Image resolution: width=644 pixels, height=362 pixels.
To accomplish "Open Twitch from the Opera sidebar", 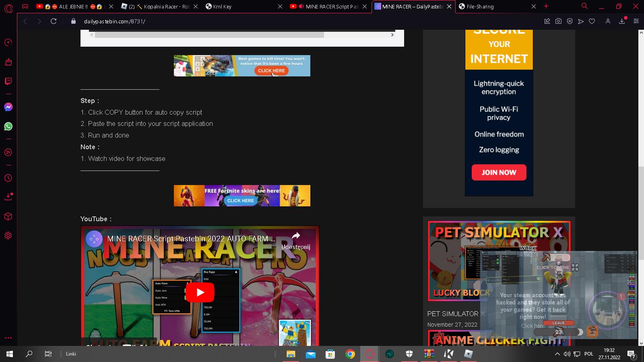I will 8,81.
